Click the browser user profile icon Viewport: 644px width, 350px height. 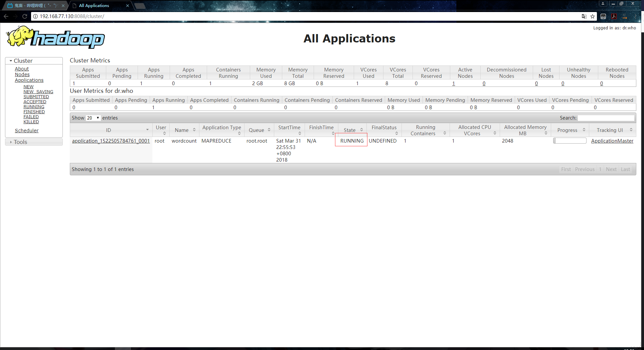click(x=603, y=3)
